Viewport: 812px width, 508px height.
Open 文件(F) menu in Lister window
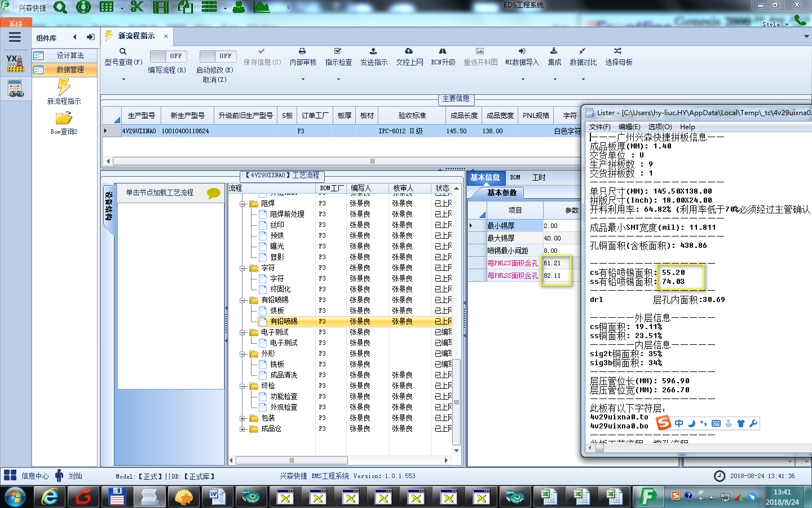tap(600, 126)
